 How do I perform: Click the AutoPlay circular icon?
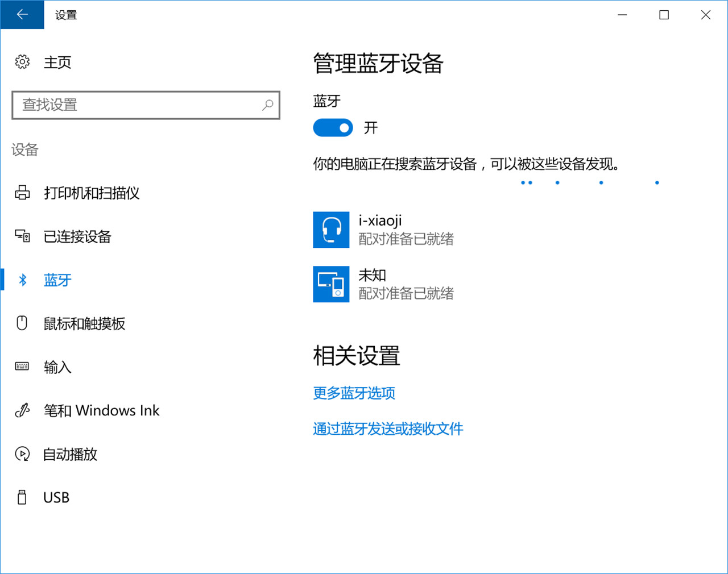click(x=22, y=454)
